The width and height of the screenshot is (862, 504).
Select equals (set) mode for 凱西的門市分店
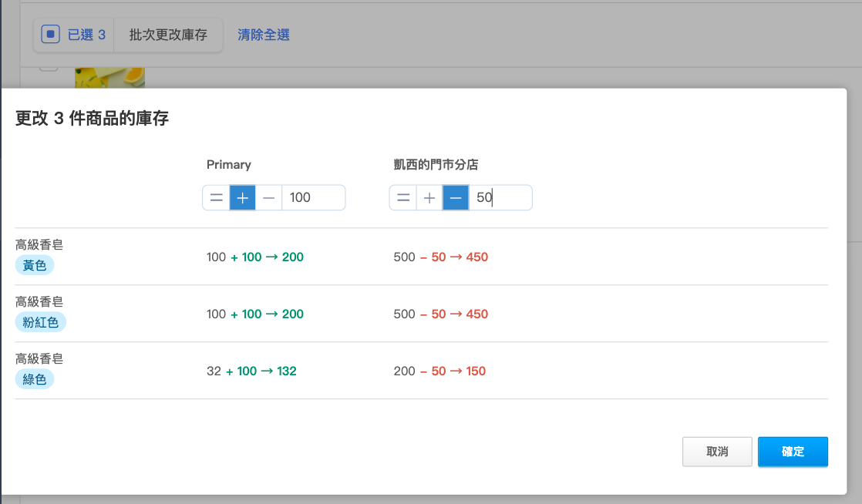[x=403, y=198]
